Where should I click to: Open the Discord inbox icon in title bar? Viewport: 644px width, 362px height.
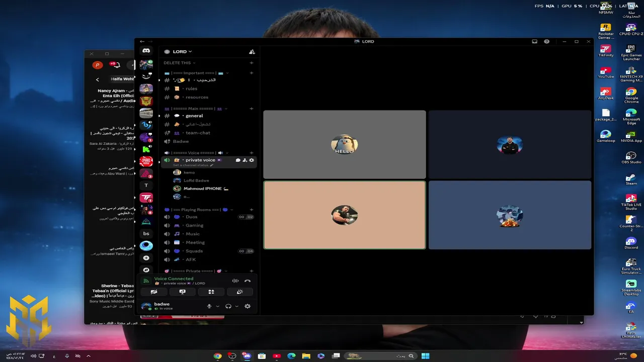coord(534,42)
